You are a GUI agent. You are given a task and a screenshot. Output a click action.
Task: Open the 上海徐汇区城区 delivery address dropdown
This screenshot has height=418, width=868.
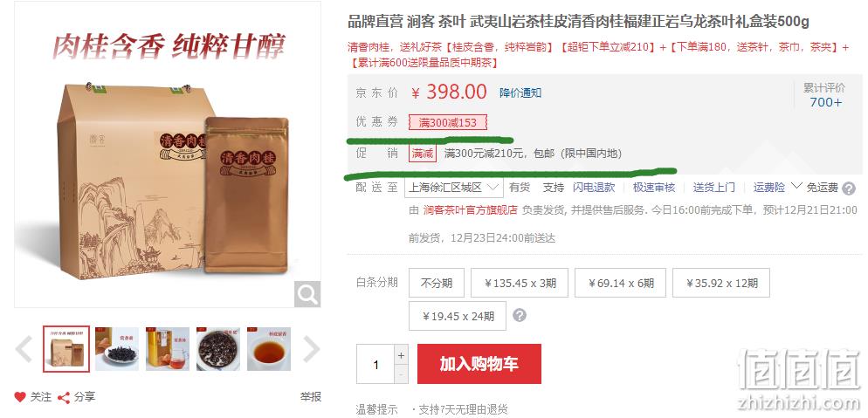[x=454, y=188]
